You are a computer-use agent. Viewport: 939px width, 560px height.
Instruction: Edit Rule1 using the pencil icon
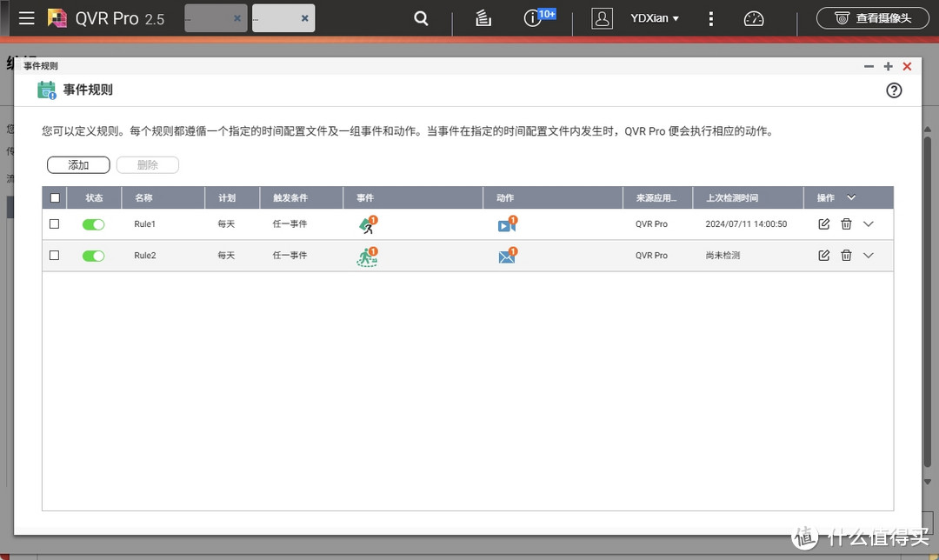coord(823,223)
